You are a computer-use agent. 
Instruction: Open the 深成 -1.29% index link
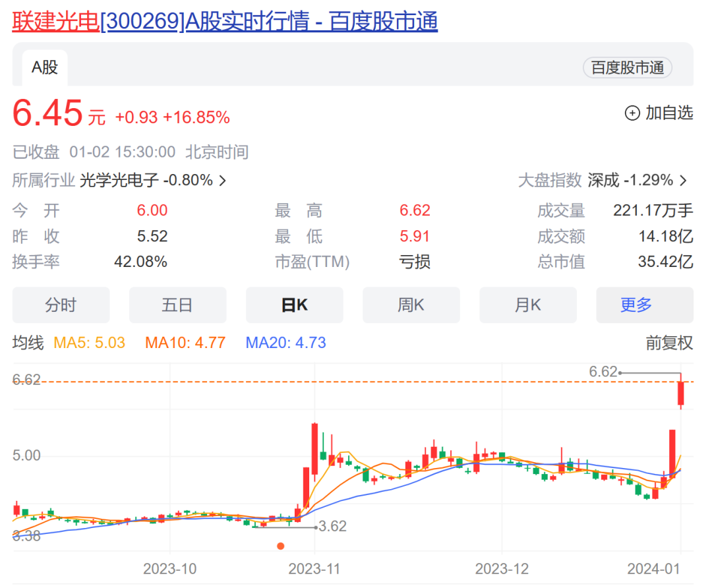[630, 180]
